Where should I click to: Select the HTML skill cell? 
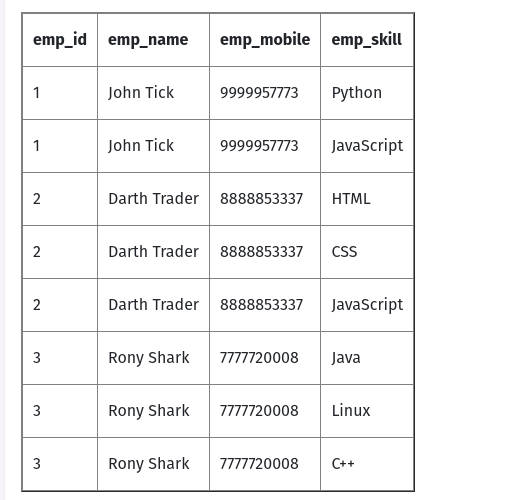(367, 199)
